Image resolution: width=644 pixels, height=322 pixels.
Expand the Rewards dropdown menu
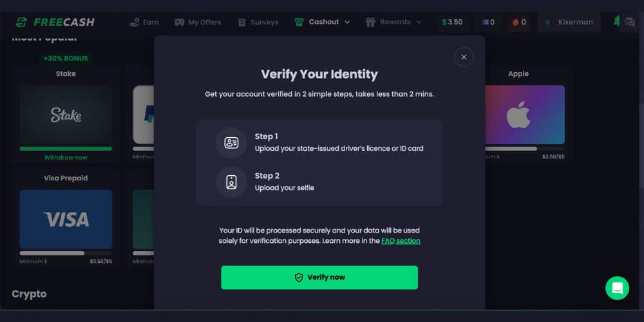pos(393,22)
